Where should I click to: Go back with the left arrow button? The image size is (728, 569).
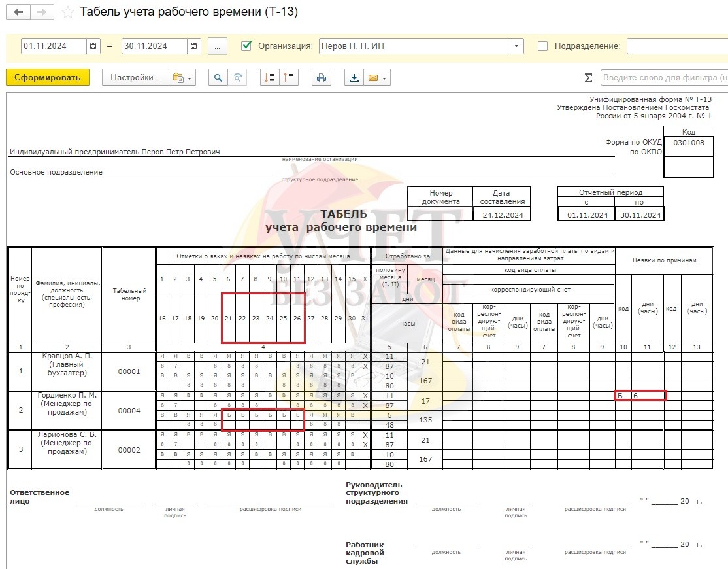coord(18,12)
